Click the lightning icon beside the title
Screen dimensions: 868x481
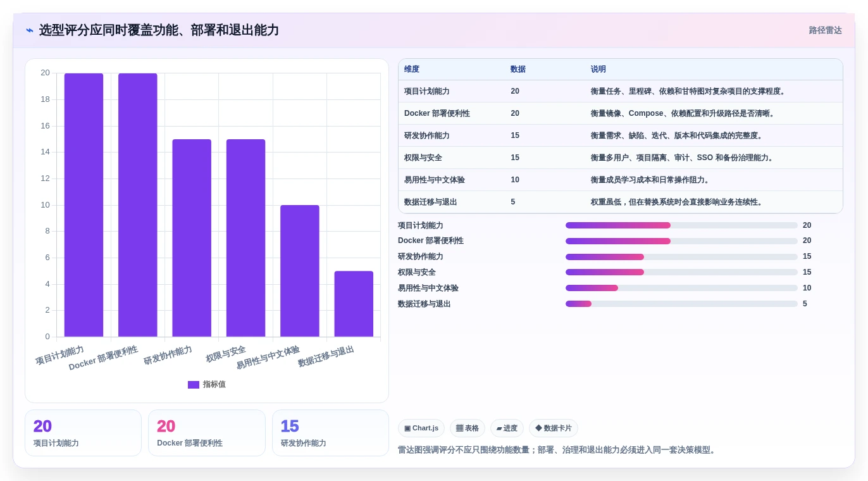point(29,30)
